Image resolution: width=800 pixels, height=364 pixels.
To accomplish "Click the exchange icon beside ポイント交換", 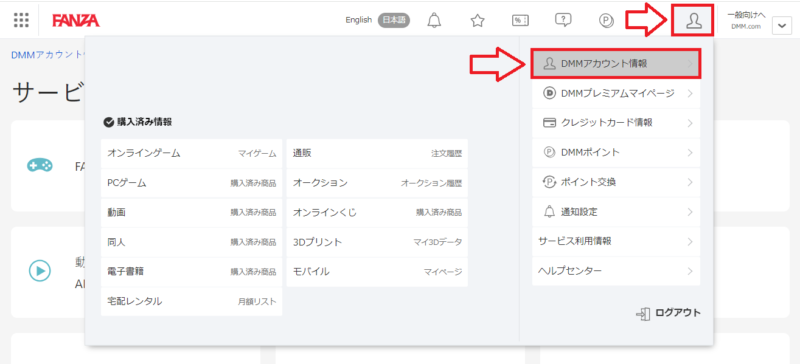I will (549, 182).
